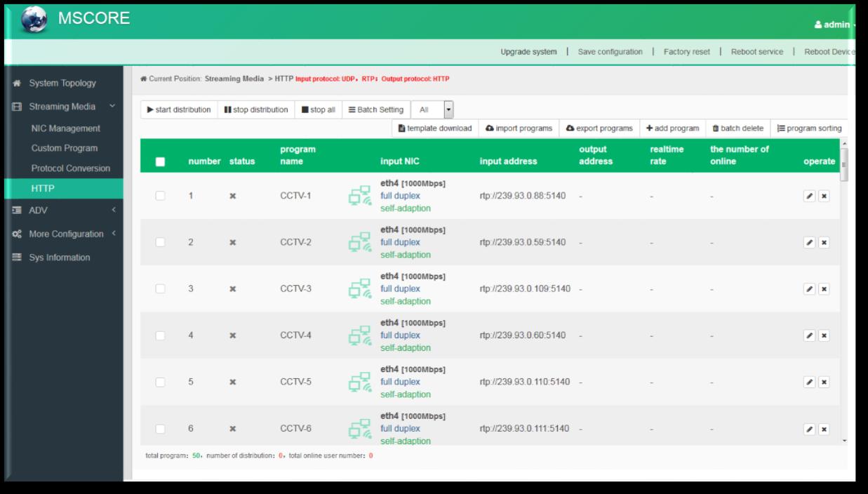
Task: Click Save configuration link
Action: click(x=610, y=52)
